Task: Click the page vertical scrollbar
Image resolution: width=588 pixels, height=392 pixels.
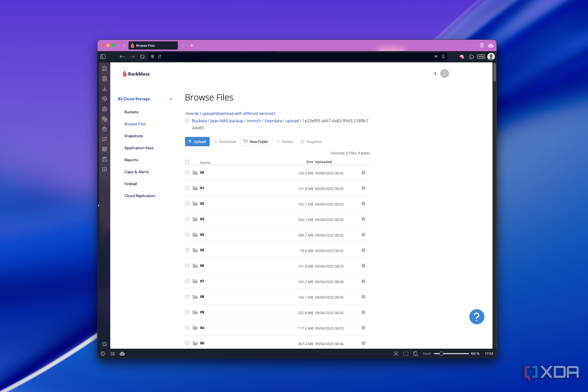Action: pyautogui.click(x=495, y=72)
